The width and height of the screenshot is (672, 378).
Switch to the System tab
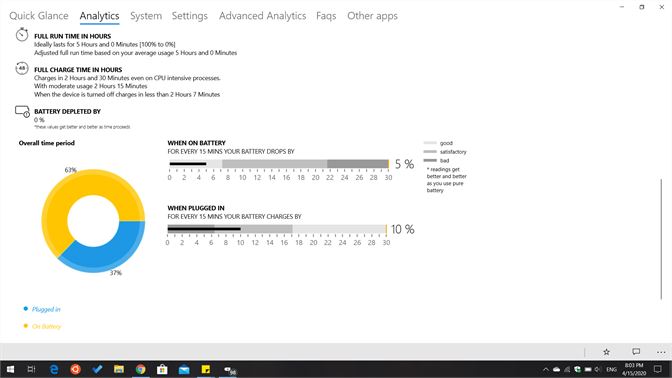(146, 16)
